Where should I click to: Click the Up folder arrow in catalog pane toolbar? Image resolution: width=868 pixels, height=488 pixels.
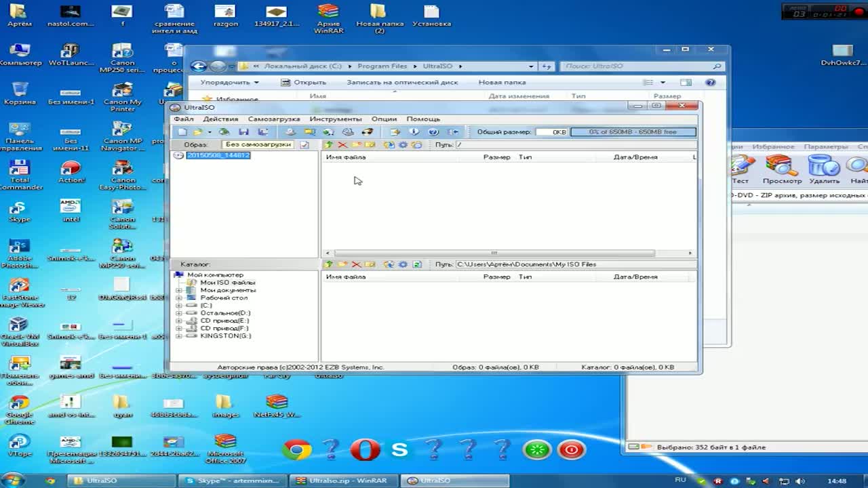[x=328, y=264]
